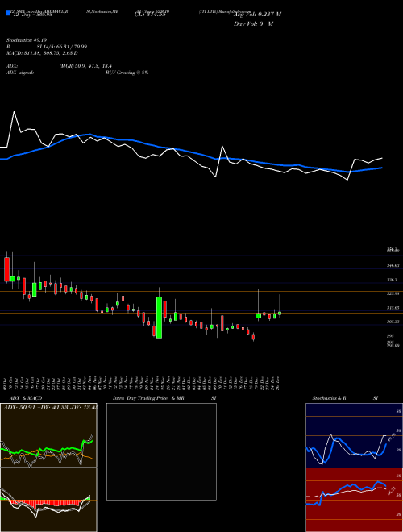Click the 325.96 price axis label
The width and height of the screenshot is (403, 532).
[393, 293]
